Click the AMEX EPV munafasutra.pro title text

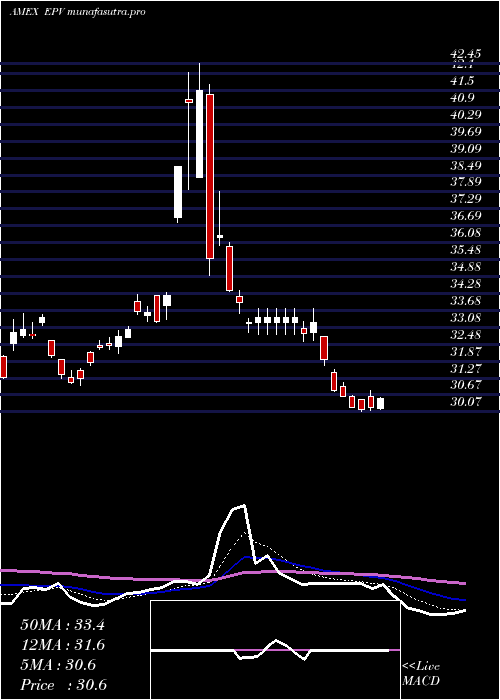[77, 12]
